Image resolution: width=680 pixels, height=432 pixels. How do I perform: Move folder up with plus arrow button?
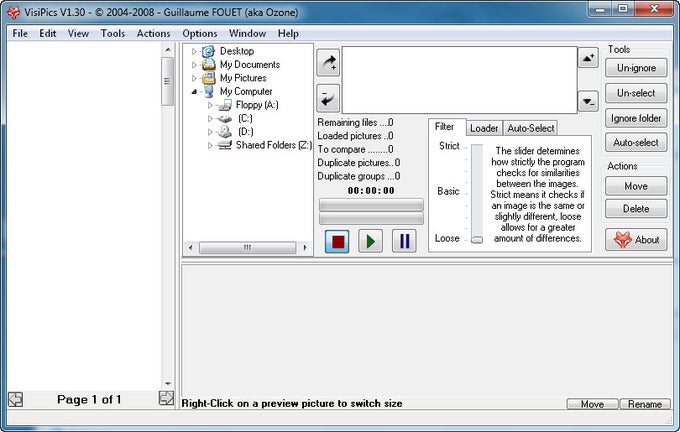coord(588,58)
